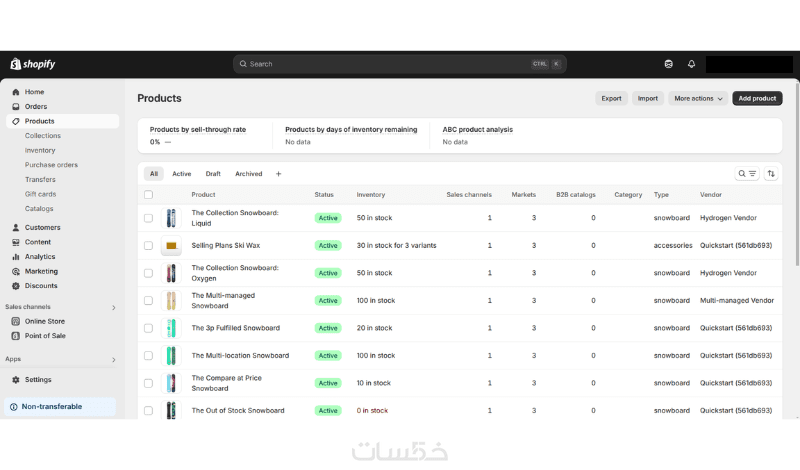Switch to the Archived tab
This screenshot has width=800, height=470.
tap(248, 174)
